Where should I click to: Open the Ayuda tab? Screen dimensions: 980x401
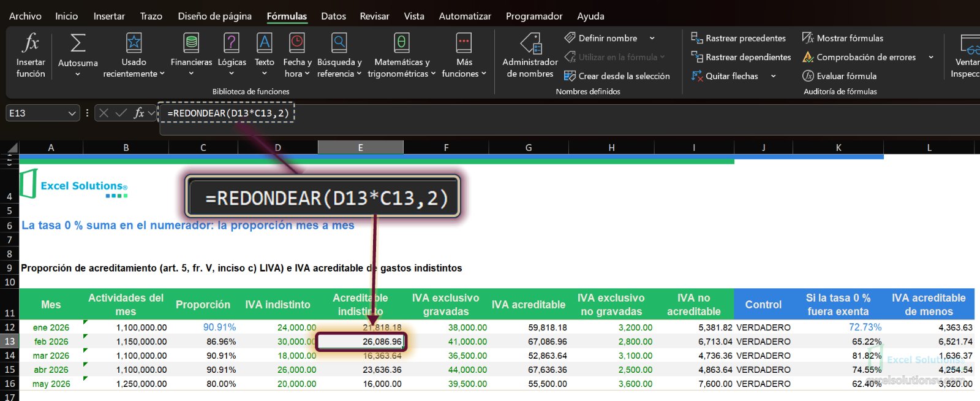pyautogui.click(x=590, y=16)
